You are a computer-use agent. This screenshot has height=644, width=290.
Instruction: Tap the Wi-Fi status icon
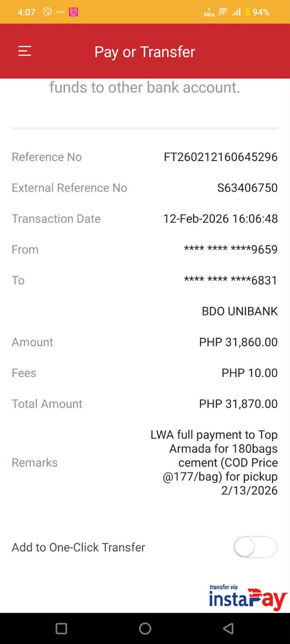(x=223, y=12)
